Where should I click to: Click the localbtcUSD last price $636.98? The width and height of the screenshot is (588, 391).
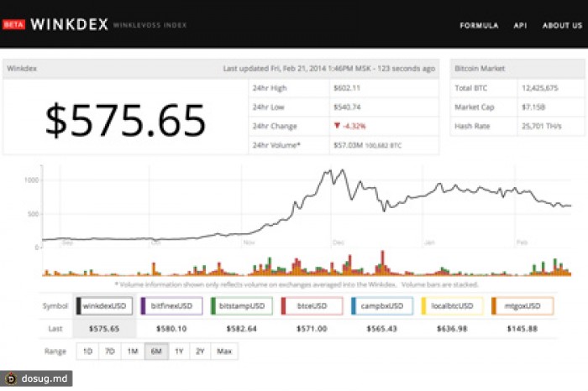[452, 329]
